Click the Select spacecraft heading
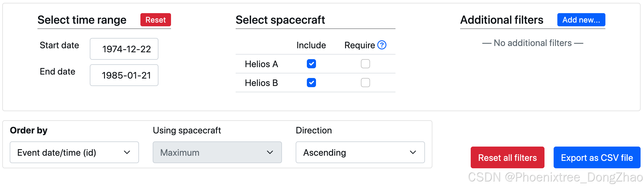Viewport: 644px width, 188px height. (x=280, y=20)
